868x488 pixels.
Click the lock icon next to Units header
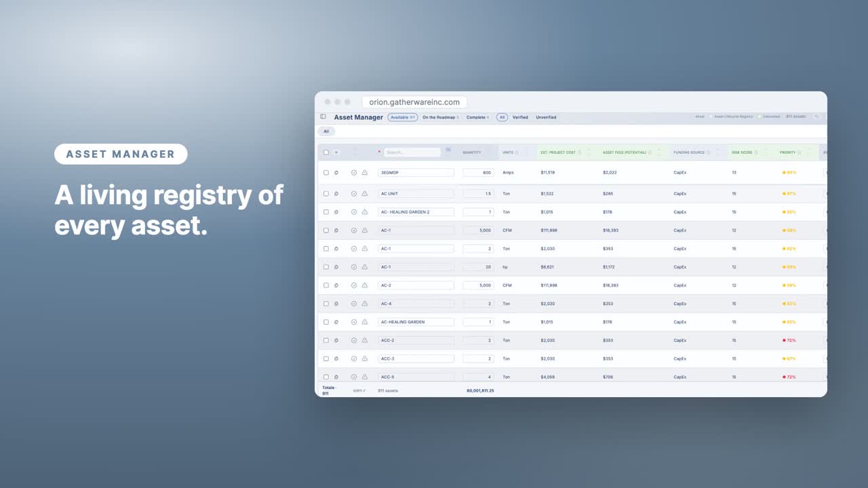pos(517,152)
